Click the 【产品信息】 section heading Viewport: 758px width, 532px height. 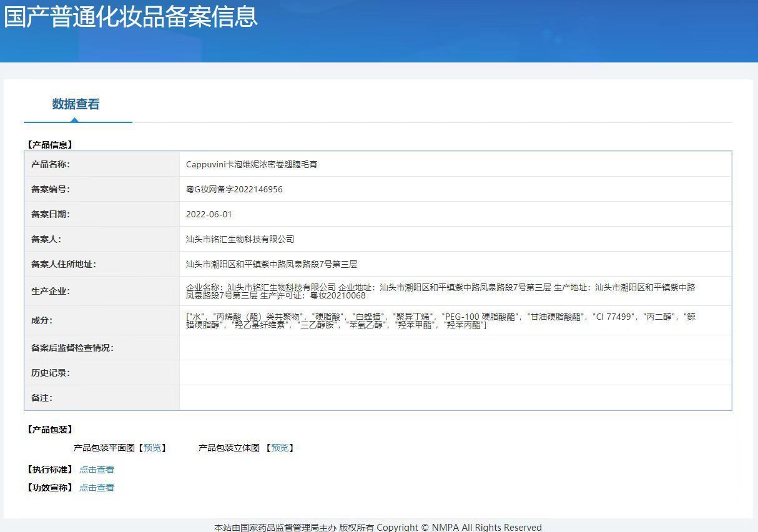tap(50, 144)
